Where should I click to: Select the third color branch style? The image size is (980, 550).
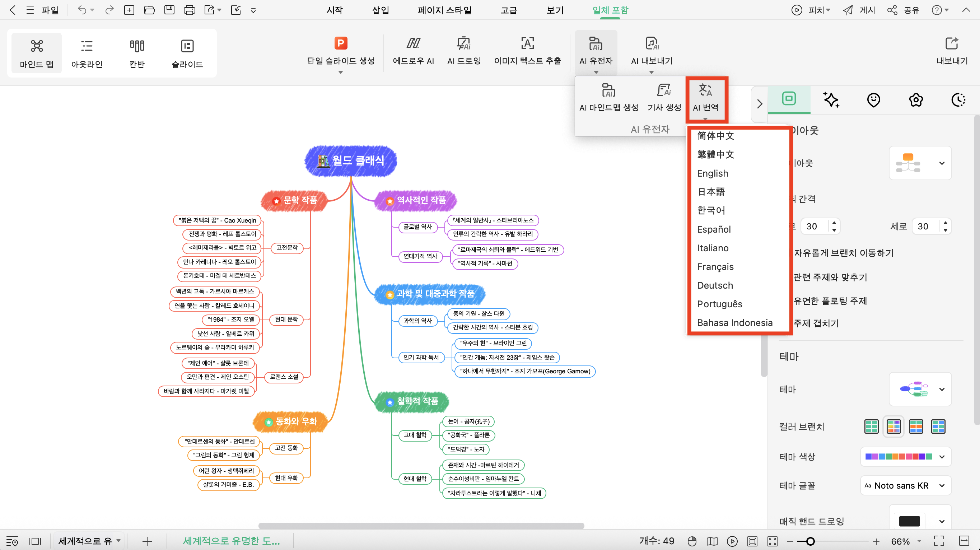coord(916,427)
